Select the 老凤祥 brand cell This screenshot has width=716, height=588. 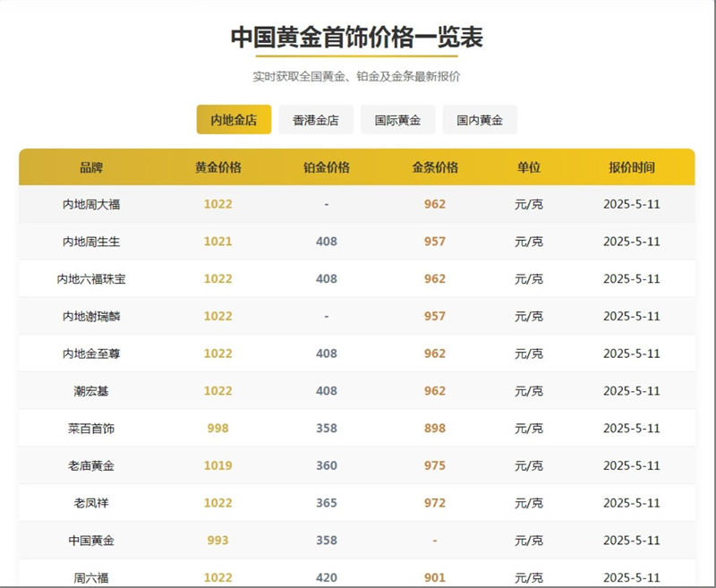pos(91,503)
